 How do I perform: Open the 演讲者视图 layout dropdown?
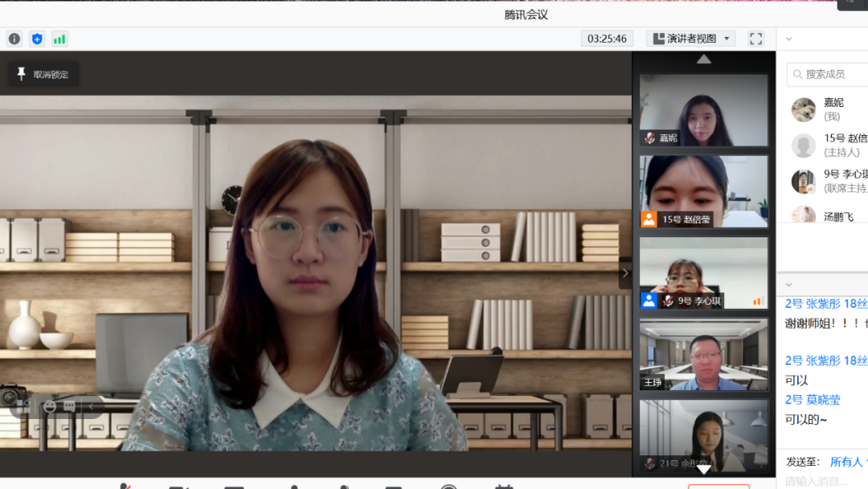coord(691,39)
